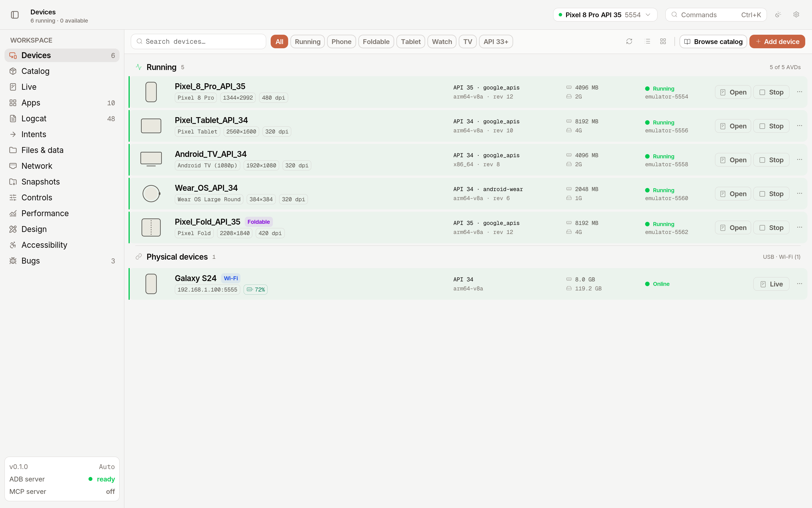The width and height of the screenshot is (812, 508).
Task: Open Performance in the sidebar
Action: (x=62, y=213)
